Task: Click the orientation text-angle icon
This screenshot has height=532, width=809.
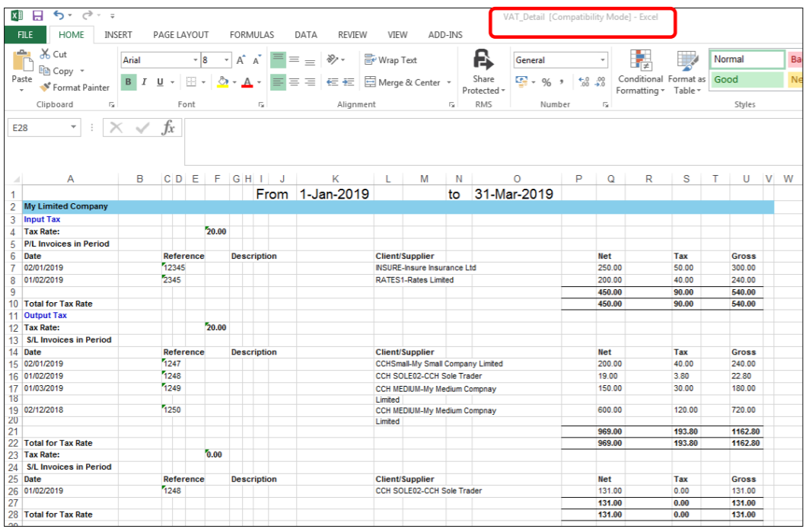Action: [333, 60]
